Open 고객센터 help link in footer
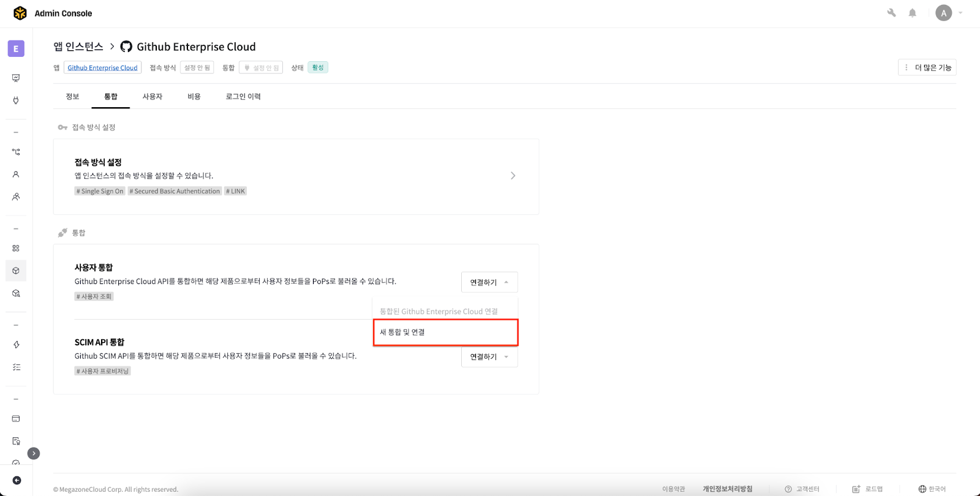 [x=802, y=489]
